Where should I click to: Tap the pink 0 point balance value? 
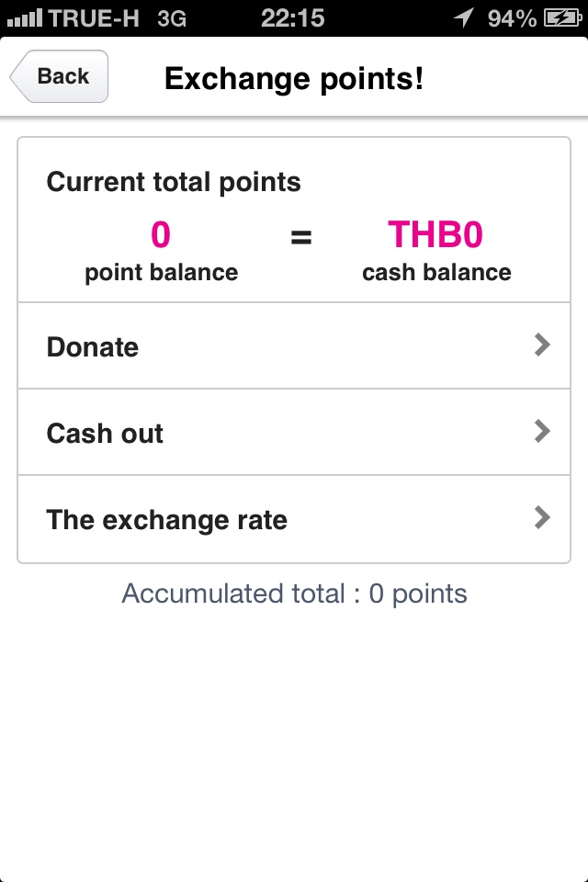tap(161, 234)
